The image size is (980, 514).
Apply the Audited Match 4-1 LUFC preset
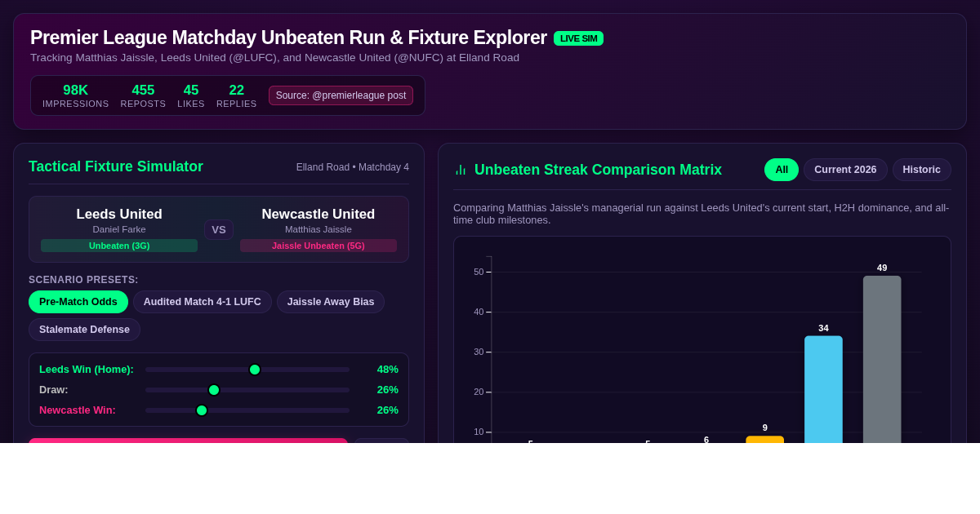(203, 302)
